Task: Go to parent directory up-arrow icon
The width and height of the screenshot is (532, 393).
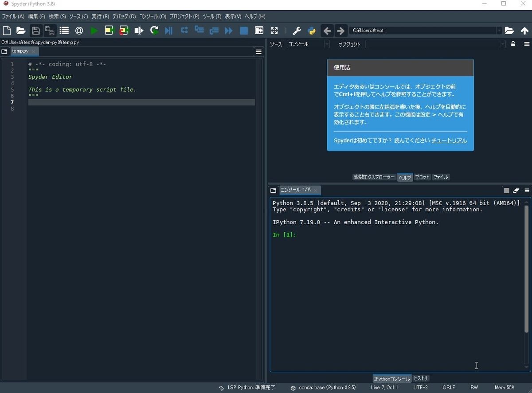Action: (524, 31)
